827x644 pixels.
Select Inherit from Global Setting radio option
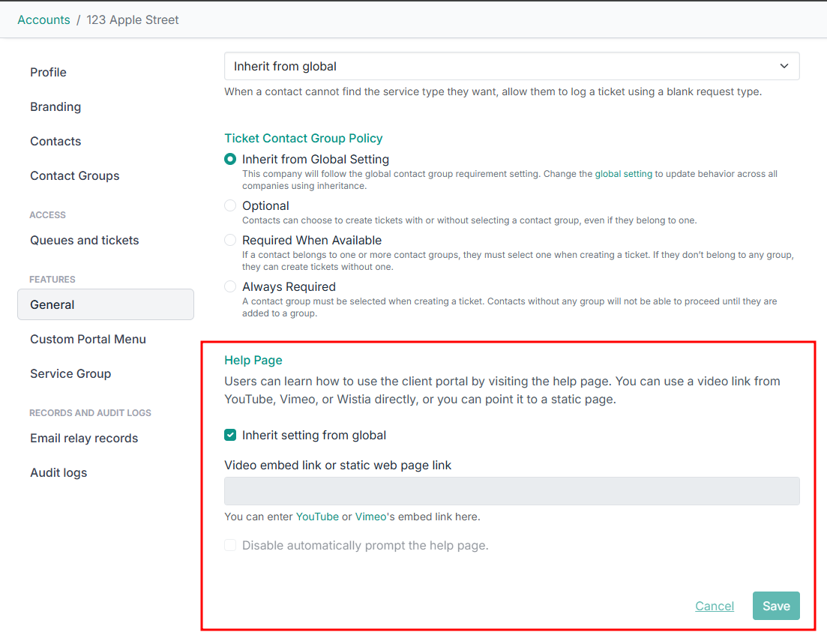230,159
